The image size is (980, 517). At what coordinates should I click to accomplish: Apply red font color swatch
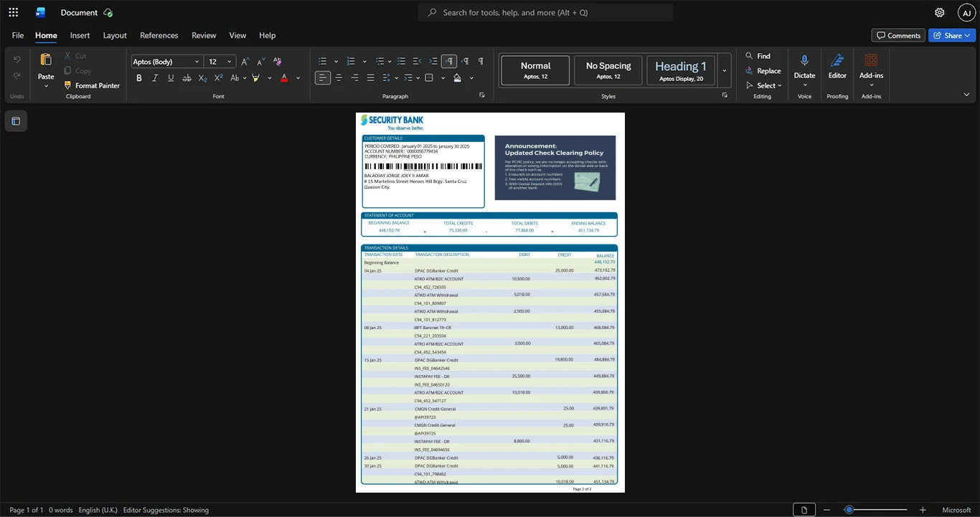click(285, 78)
